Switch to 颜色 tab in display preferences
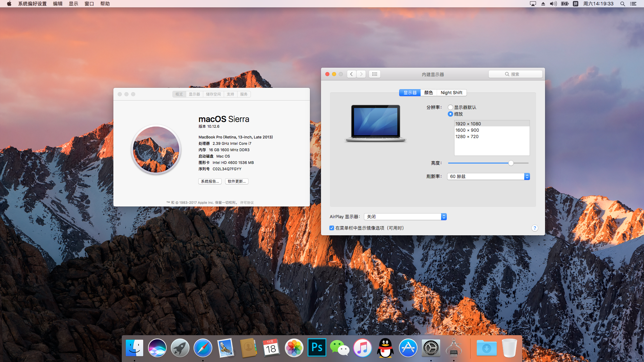The height and width of the screenshot is (362, 644). click(429, 93)
